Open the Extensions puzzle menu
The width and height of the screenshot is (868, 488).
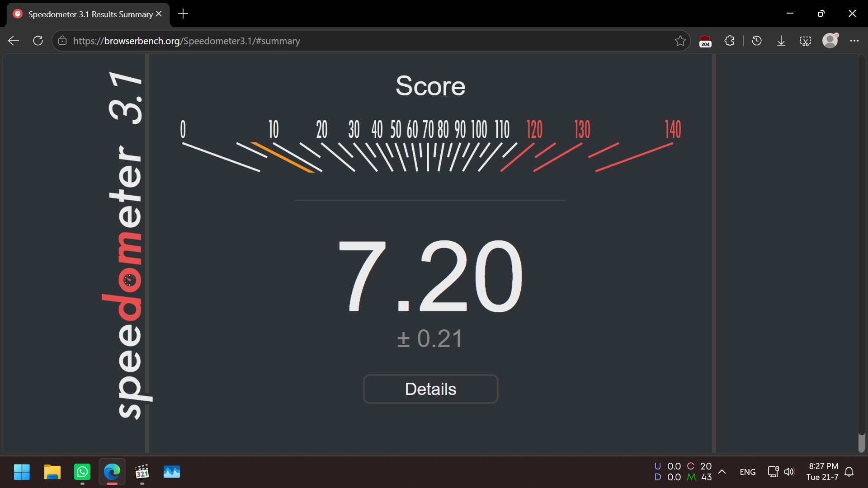729,41
